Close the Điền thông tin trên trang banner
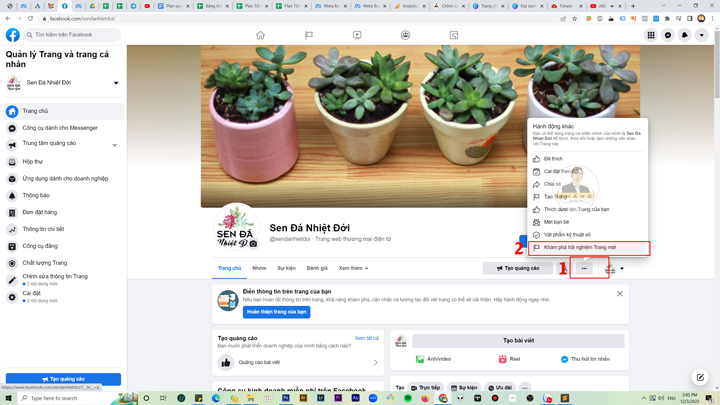 tap(619, 294)
